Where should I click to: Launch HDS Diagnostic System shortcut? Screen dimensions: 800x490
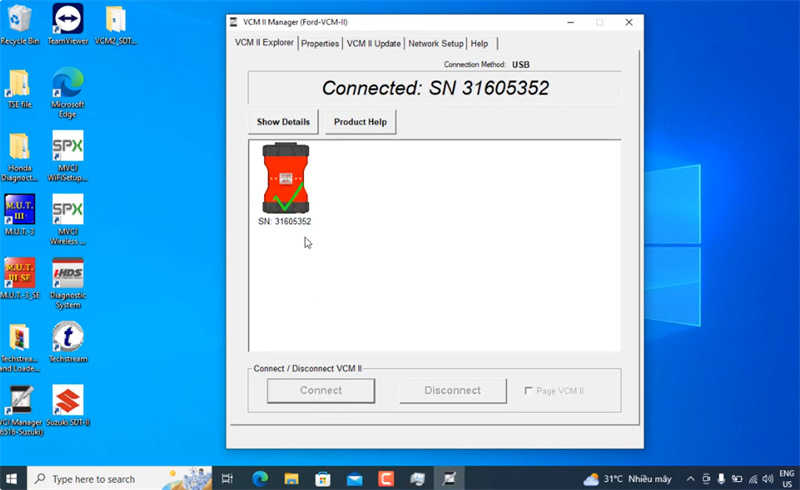[x=68, y=284]
